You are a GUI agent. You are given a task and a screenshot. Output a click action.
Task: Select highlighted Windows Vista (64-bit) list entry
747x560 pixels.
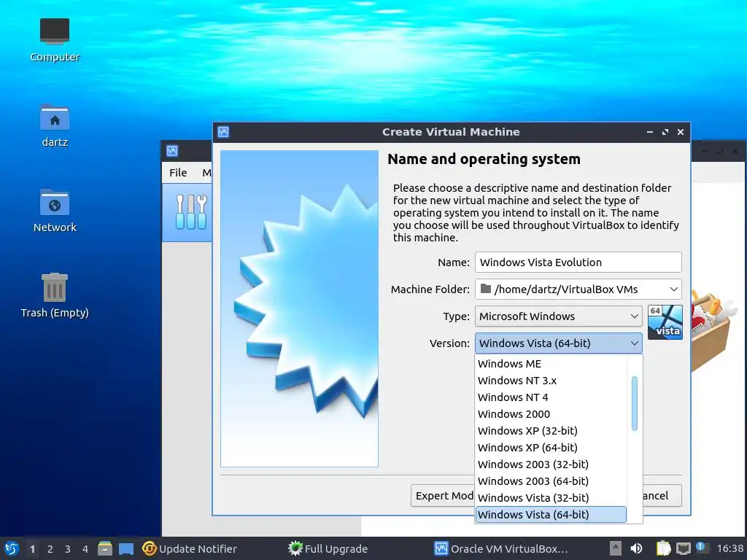click(x=551, y=514)
